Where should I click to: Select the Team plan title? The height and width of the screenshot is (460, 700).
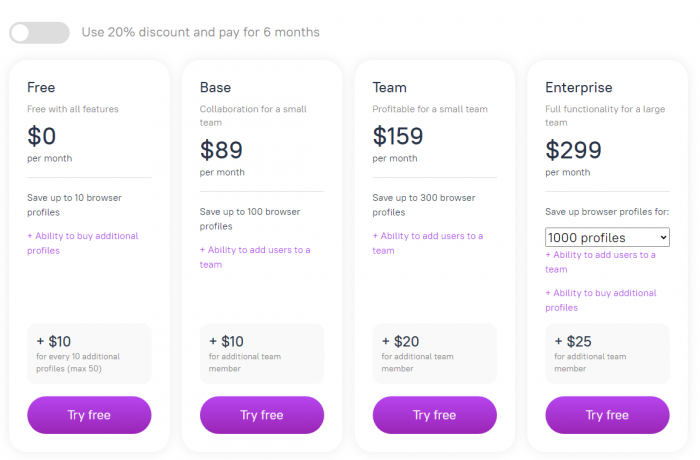[x=390, y=87]
